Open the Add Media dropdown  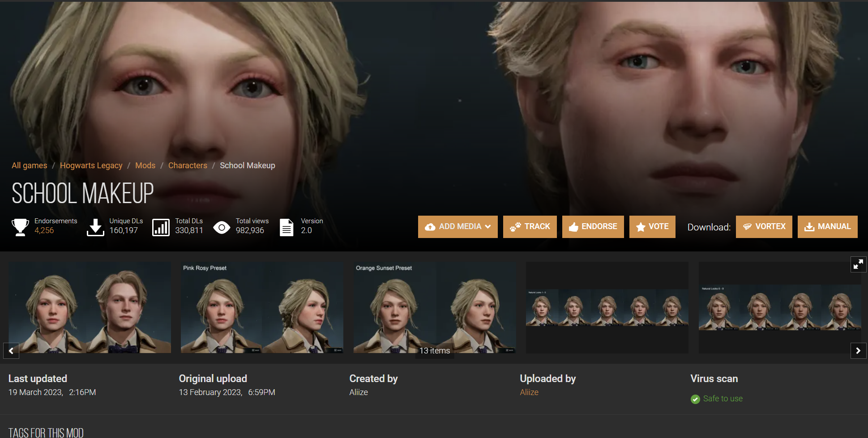(x=458, y=227)
